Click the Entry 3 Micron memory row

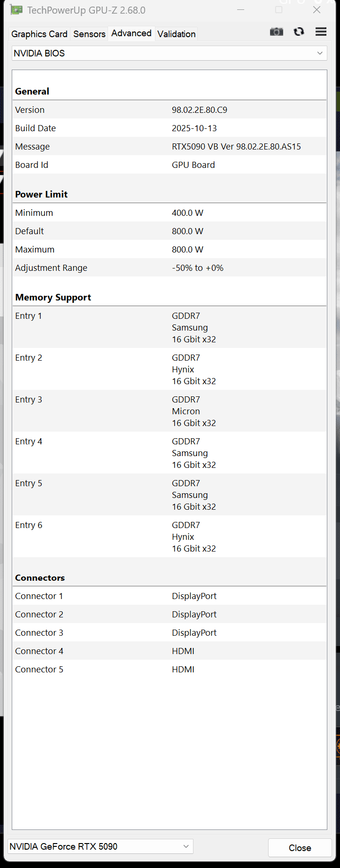point(169,411)
